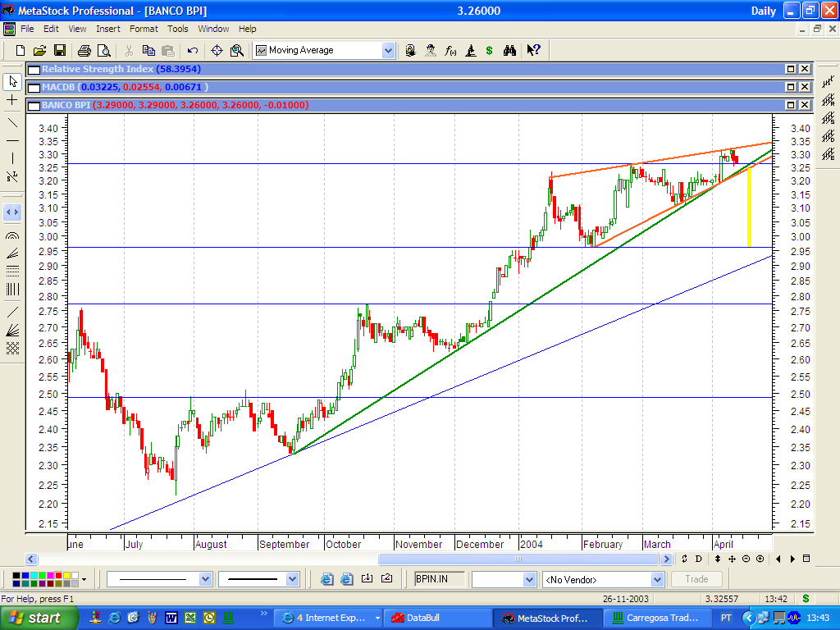Print the chart using the printer icon
This screenshot has height=630, width=840.
coord(84,50)
